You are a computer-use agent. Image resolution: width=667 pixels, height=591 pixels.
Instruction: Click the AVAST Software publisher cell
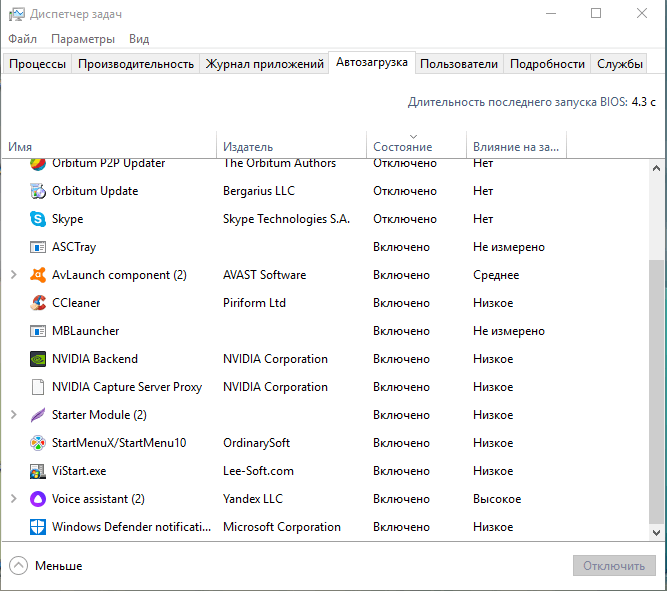click(265, 275)
